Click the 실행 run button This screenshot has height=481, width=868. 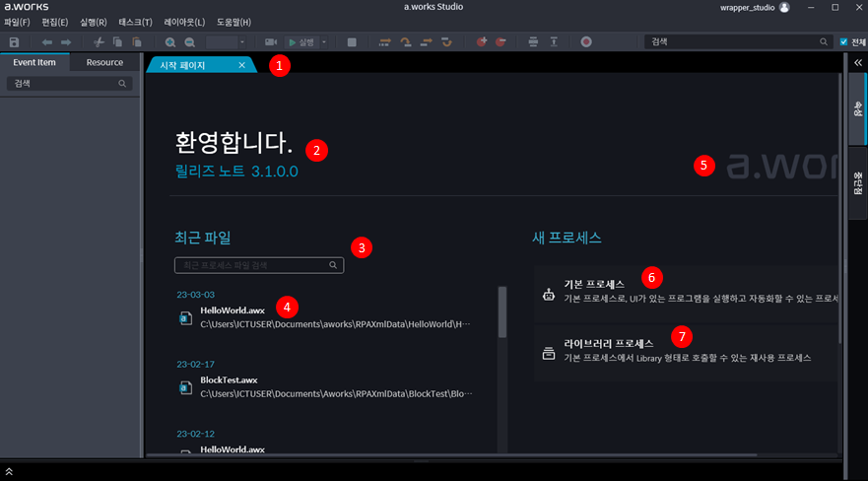[x=301, y=42]
